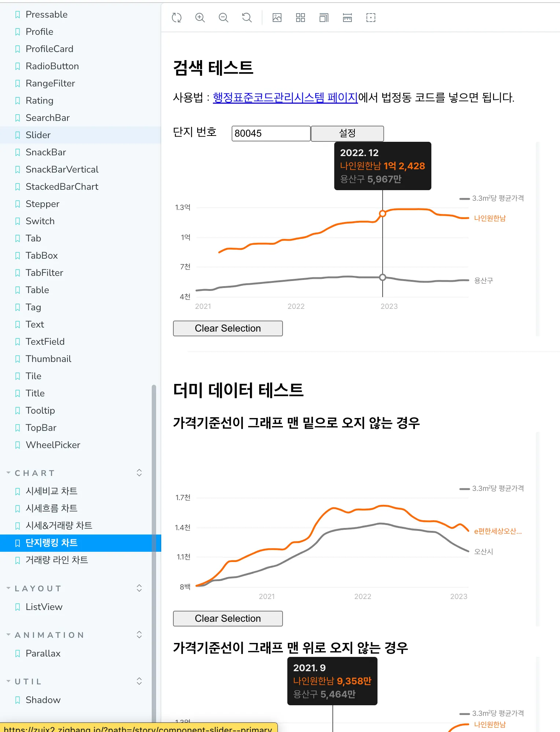The height and width of the screenshot is (732, 560).
Task: Collapse the UTIL section
Action: tap(24, 681)
